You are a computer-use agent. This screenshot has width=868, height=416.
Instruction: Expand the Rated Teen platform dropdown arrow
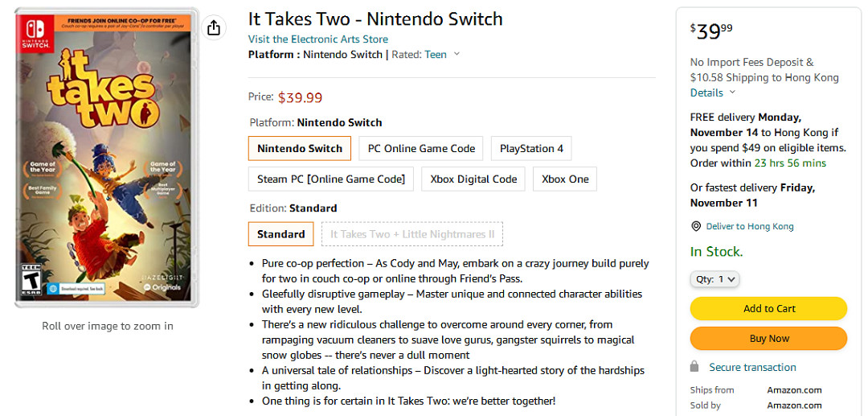457,54
